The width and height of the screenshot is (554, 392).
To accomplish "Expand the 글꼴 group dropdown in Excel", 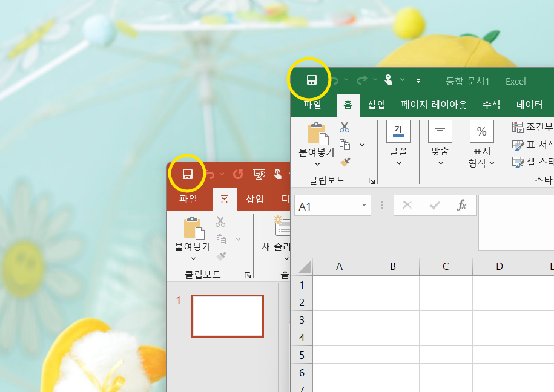I will coord(398,163).
